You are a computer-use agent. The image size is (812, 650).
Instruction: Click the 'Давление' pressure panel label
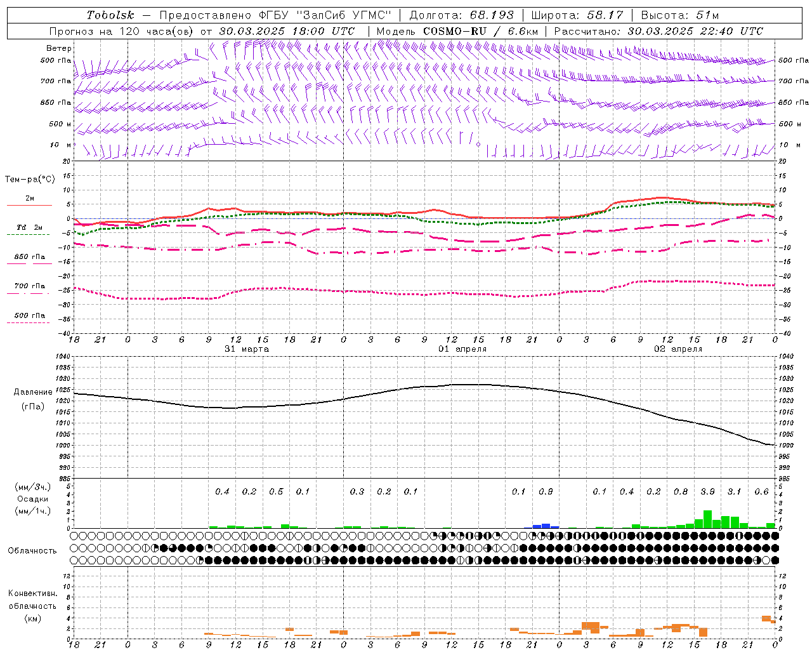[33, 392]
